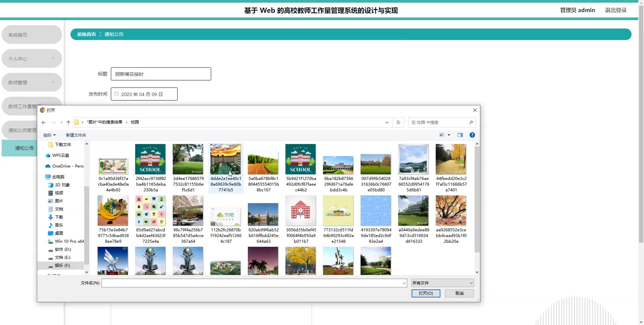Viewport: 644px width, 325px height.
Task: Select Win 10 Pro x64 drive
Action: tap(66, 241)
